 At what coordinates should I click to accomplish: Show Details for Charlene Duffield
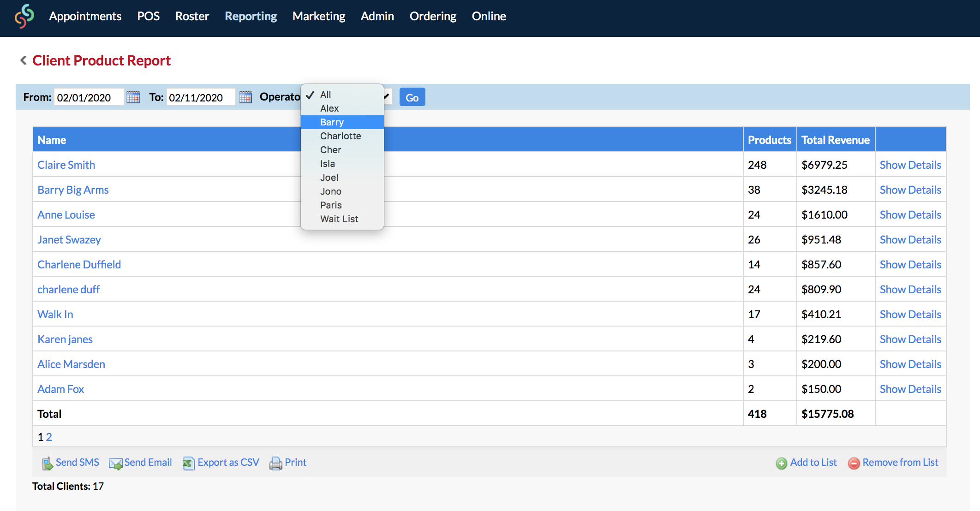click(x=910, y=265)
